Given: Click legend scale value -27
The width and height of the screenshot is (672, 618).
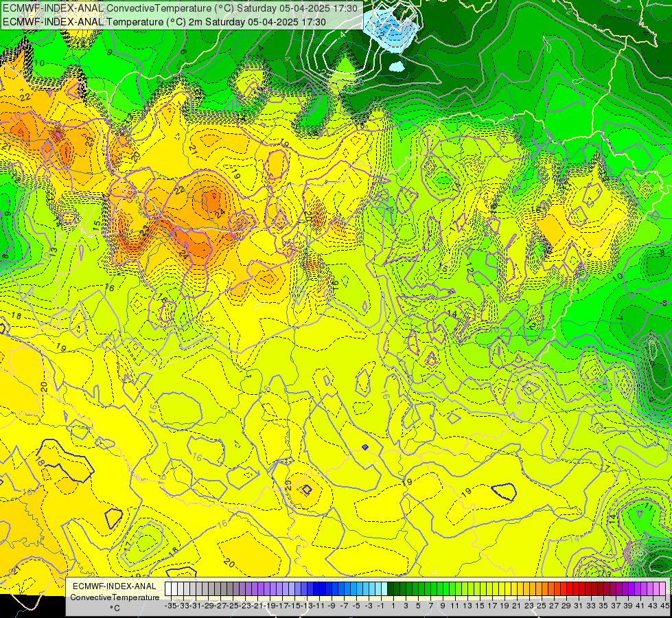Looking at the screenshot, I should pos(220,606).
